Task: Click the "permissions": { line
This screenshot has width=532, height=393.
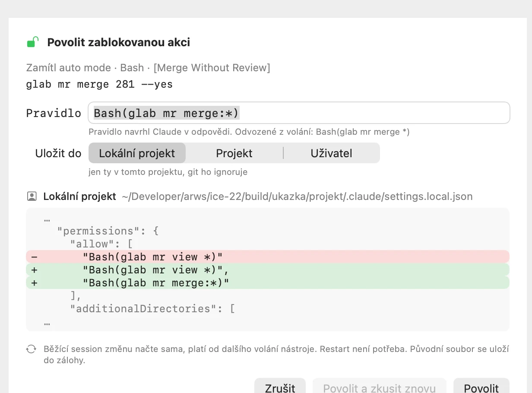Action: 108,231
